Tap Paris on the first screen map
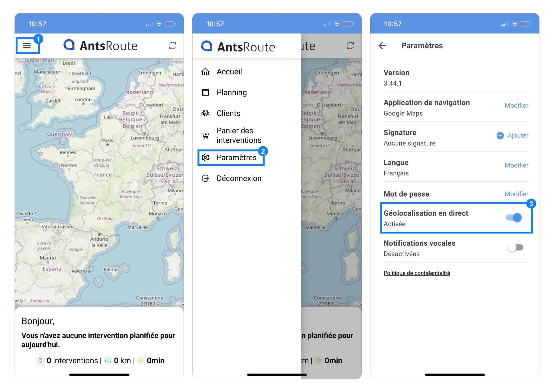Screen dimensions: 554x392 [x=108, y=141]
